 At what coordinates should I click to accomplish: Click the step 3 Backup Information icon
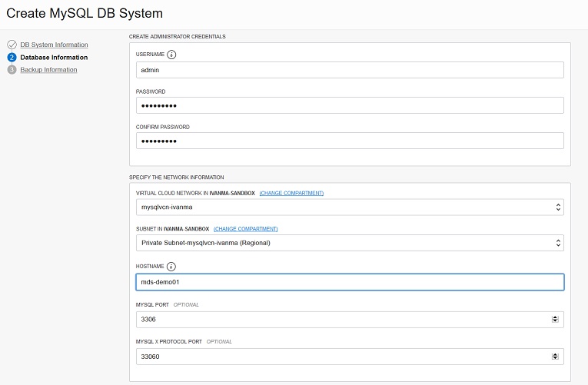[x=12, y=70]
